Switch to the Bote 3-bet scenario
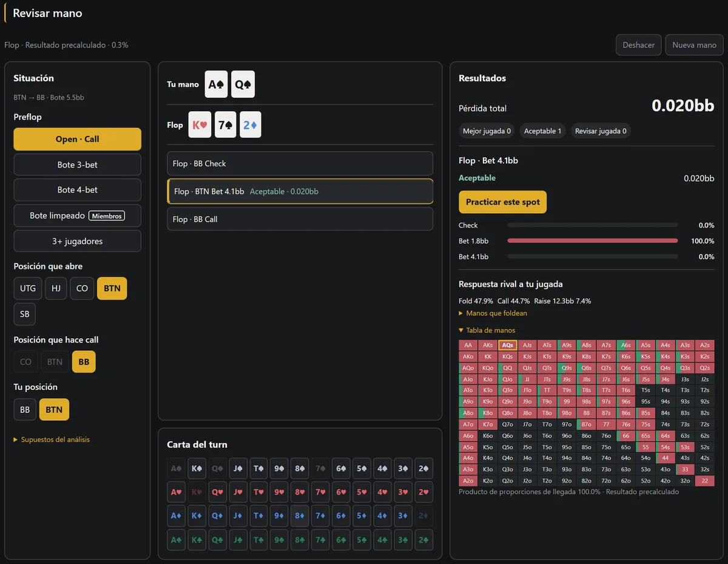 [x=78, y=165]
